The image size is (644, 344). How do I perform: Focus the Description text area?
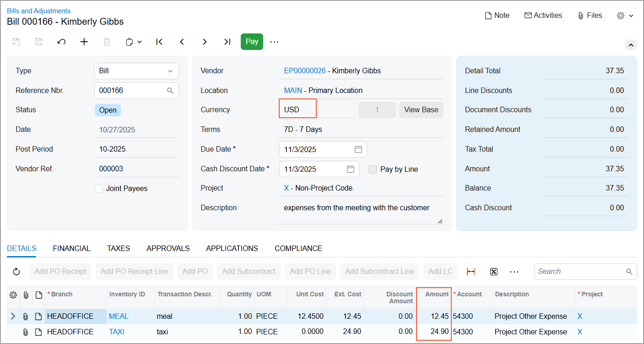(361, 212)
